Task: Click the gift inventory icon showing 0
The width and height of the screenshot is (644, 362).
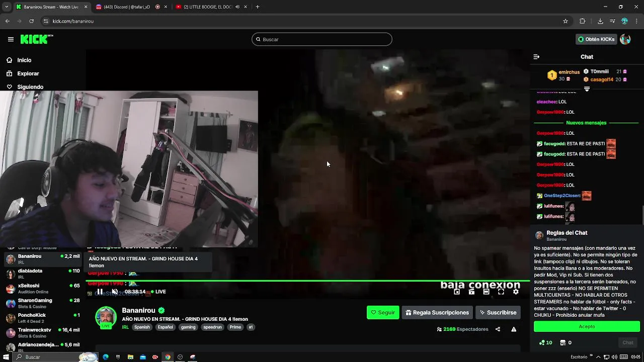Action: [x=566, y=342]
